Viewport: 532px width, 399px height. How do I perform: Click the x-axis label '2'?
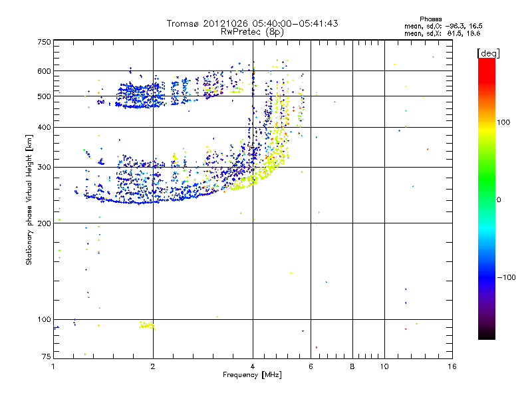click(153, 366)
